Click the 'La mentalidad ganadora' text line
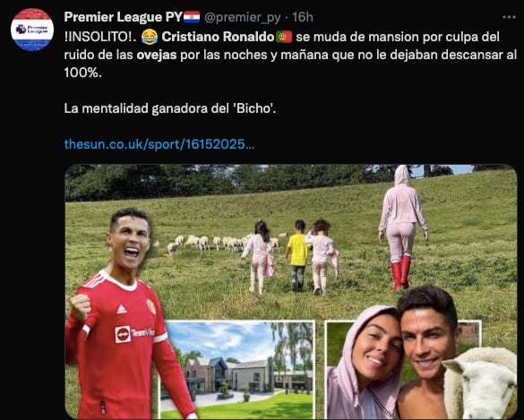 pyautogui.click(x=170, y=108)
